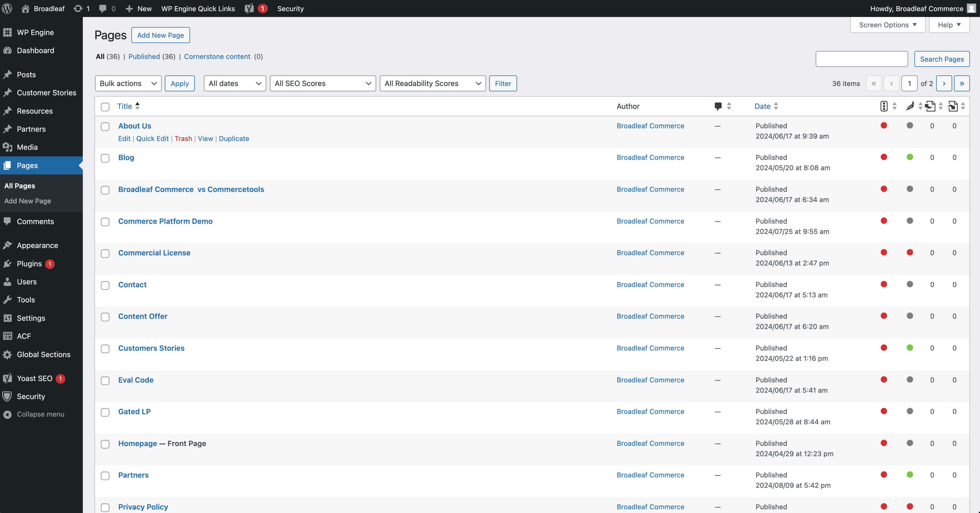Click the Trash link under About Us
The height and width of the screenshot is (513, 980).
click(183, 138)
